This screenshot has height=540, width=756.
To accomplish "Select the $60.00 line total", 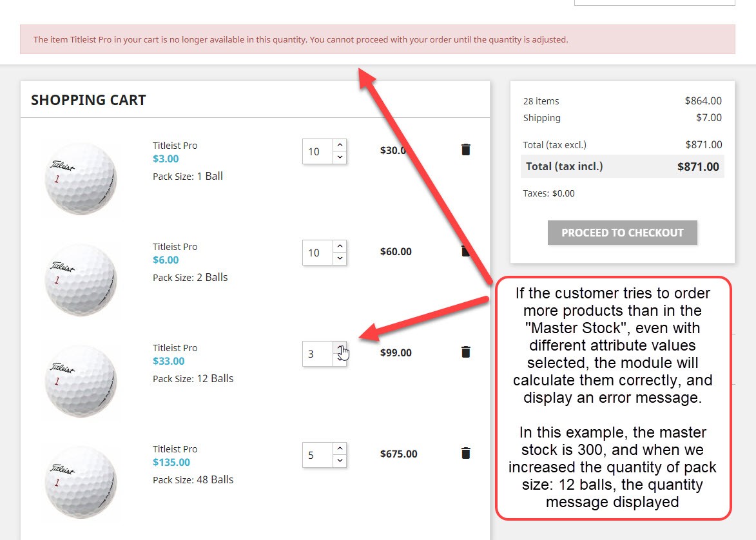I will [396, 252].
